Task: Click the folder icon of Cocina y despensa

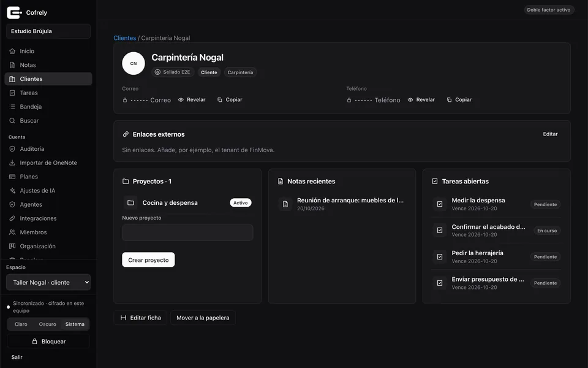Action: coord(130,203)
